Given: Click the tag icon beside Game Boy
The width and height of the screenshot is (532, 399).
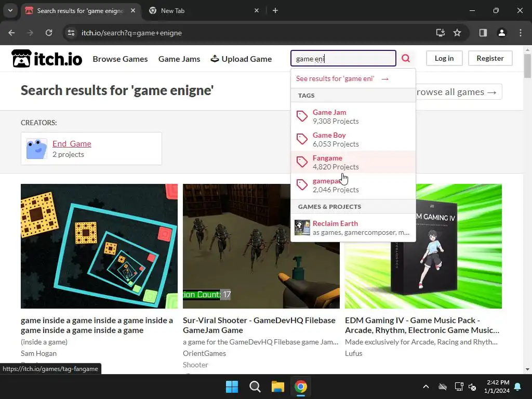Looking at the screenshot, I should click(x=302, y=139).
